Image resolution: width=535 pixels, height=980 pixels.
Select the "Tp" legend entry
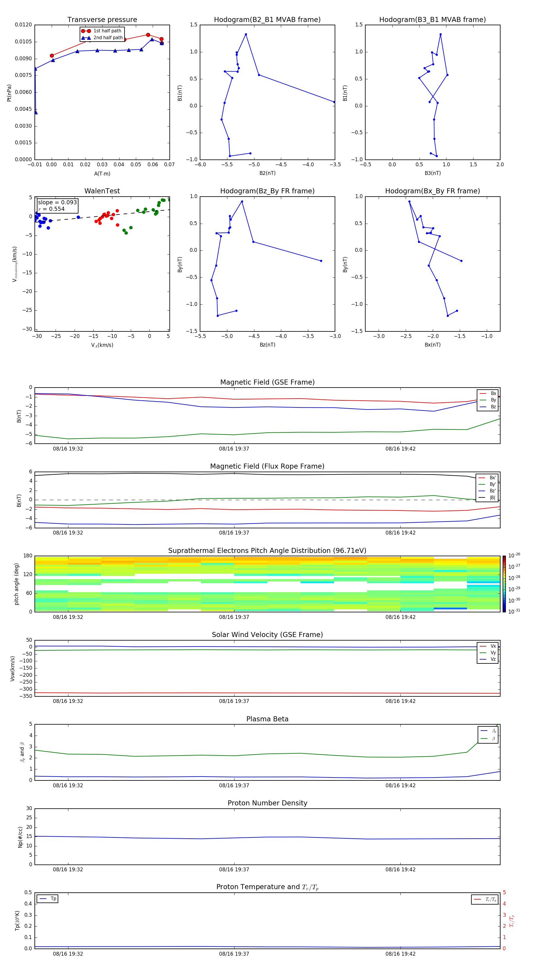point(48,899)
